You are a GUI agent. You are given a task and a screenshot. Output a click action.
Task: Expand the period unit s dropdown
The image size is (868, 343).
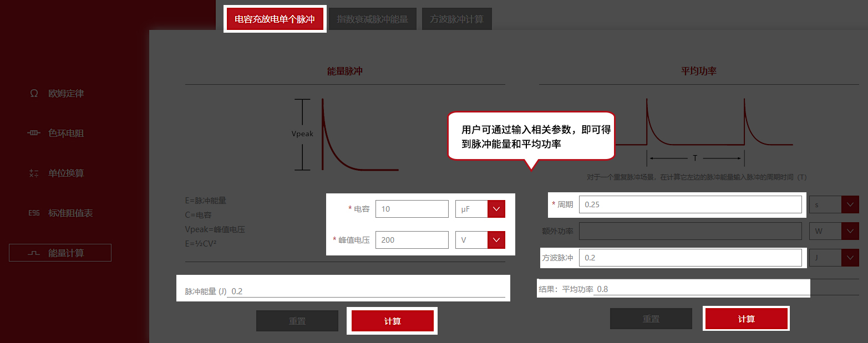[850, 204]
